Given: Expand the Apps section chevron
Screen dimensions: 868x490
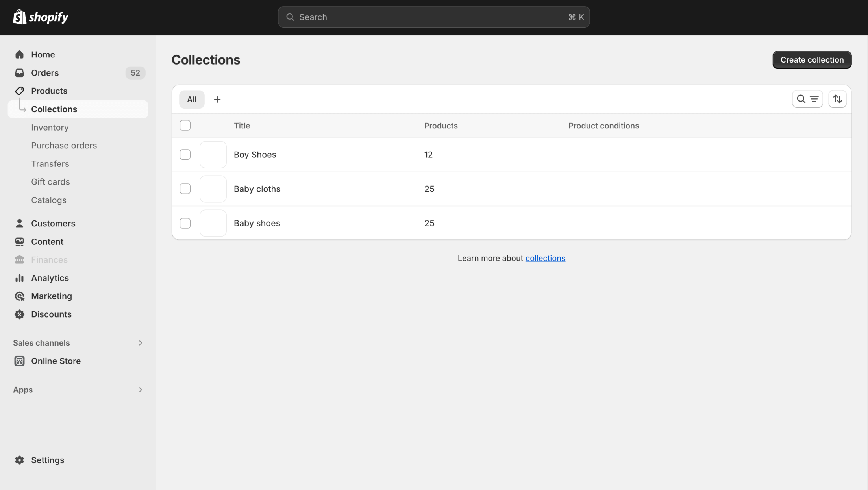Looking at the screenshot, I should coord(140,390).
